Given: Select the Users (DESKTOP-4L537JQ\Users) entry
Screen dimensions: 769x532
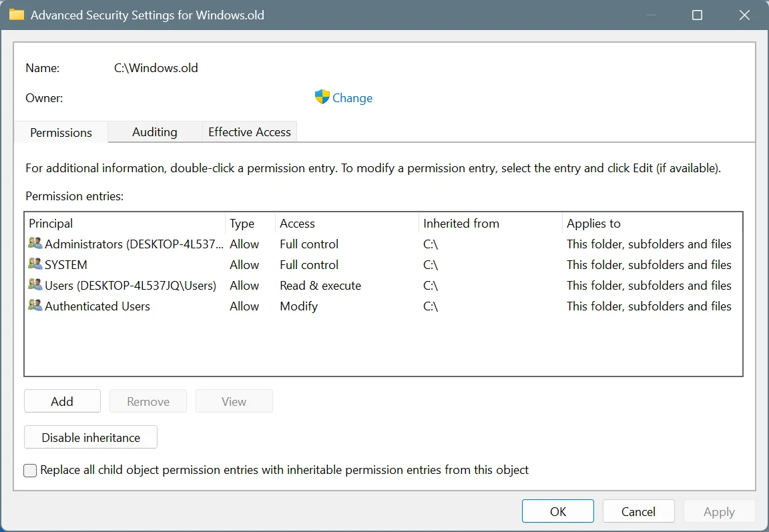Looking at the screenshot, I should 383,285.
